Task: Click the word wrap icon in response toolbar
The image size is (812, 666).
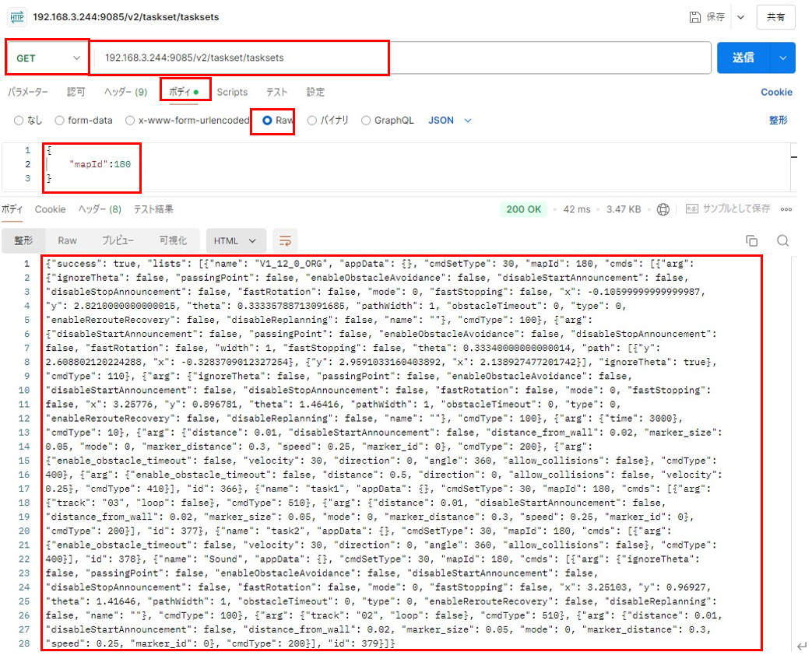Action: click(286, 241)
